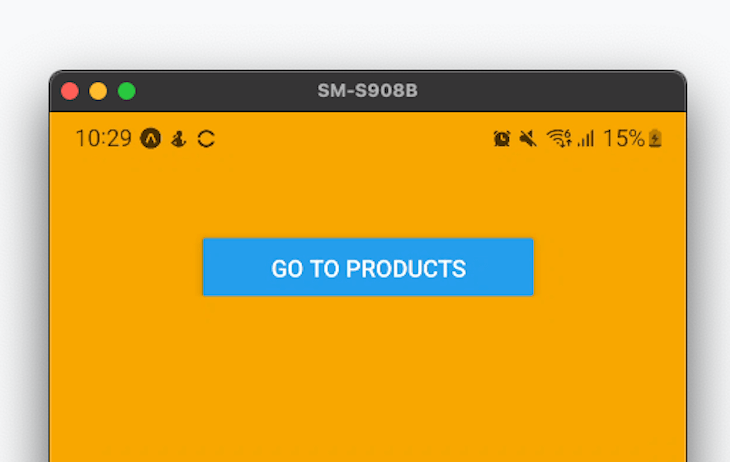The image size is (730, 462).
Task: Close the SM-S908B window with red button
Action: 70,91
